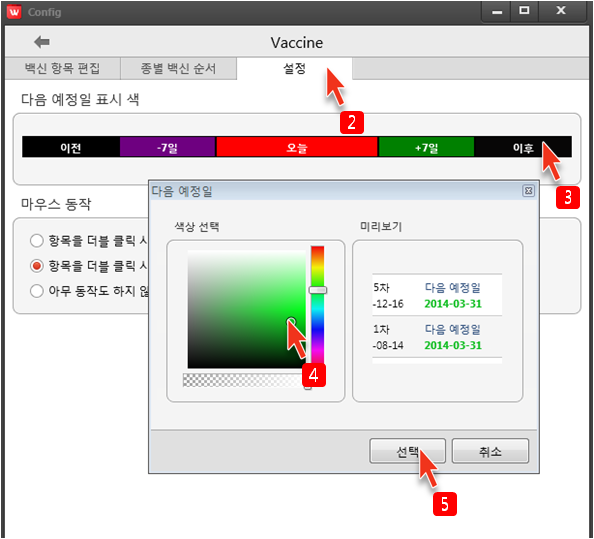Switch to the 백신 항목 편집 tab
This screenshot has height=539, width=594.
[63, 69]
